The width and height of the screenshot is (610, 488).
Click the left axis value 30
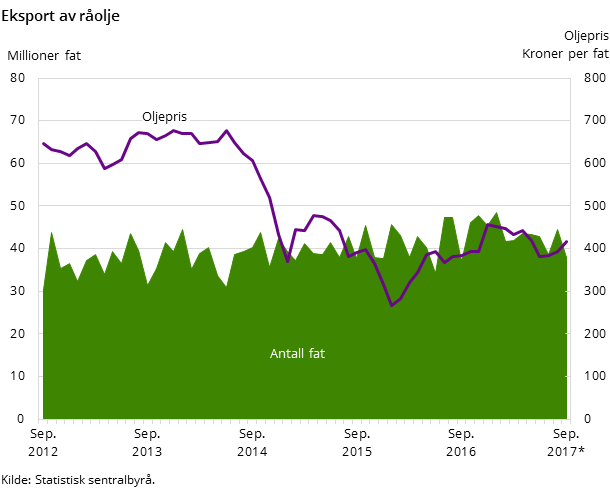[x=18, y=291]
